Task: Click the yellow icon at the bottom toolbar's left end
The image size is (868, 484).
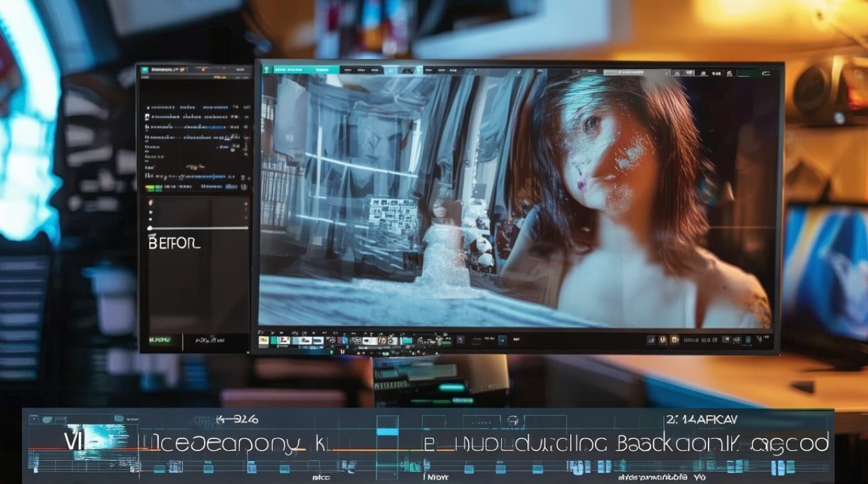Action: click(x=263, y=340)
